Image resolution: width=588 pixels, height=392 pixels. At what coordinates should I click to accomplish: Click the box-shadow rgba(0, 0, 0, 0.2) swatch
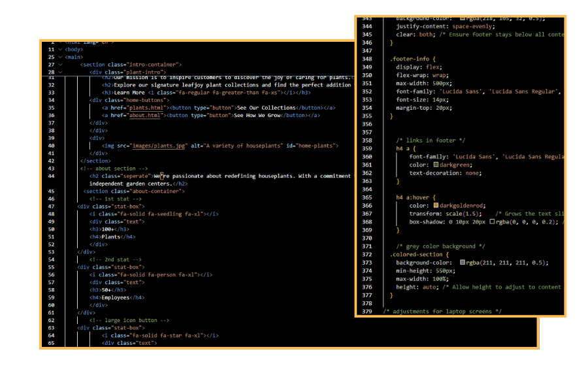tap(492, 222)
